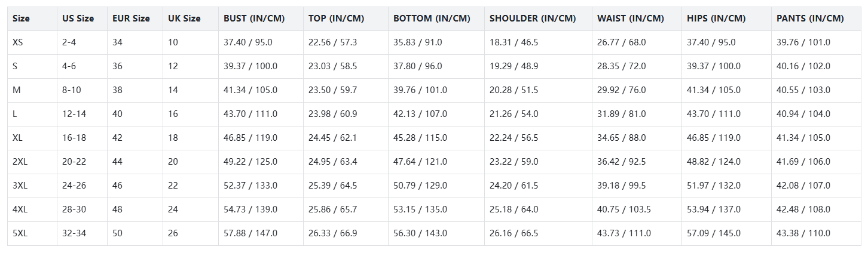
Task: Select shoulder value 18.31 / 46.5
Action: (x=514, y=42)
